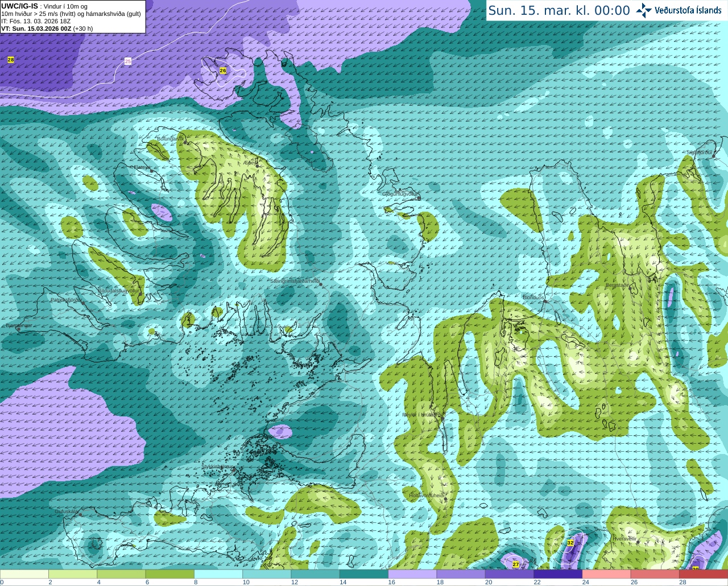
Task: Click the Gjögurflugvöllur station label
Action: coord(400,194)
